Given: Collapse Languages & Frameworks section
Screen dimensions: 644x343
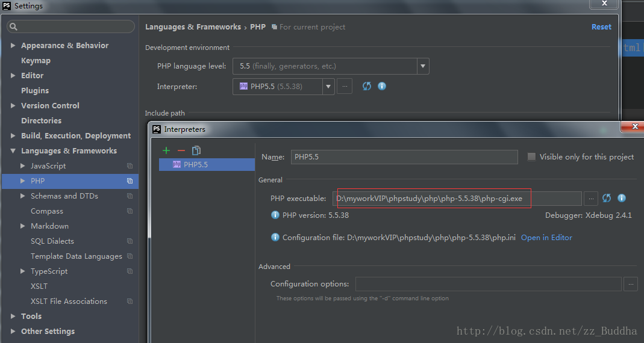Looking at the screenshot, I should 13,151.
